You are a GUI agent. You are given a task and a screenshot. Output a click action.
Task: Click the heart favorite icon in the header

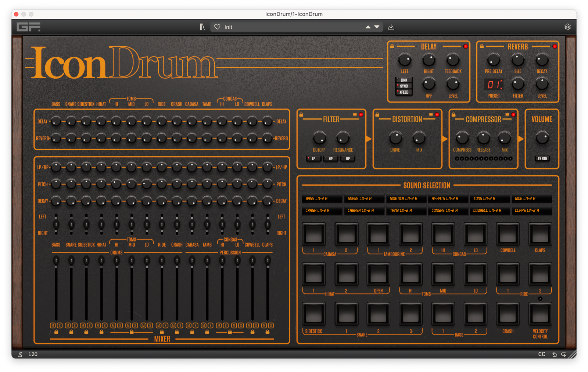coord(217,26)
